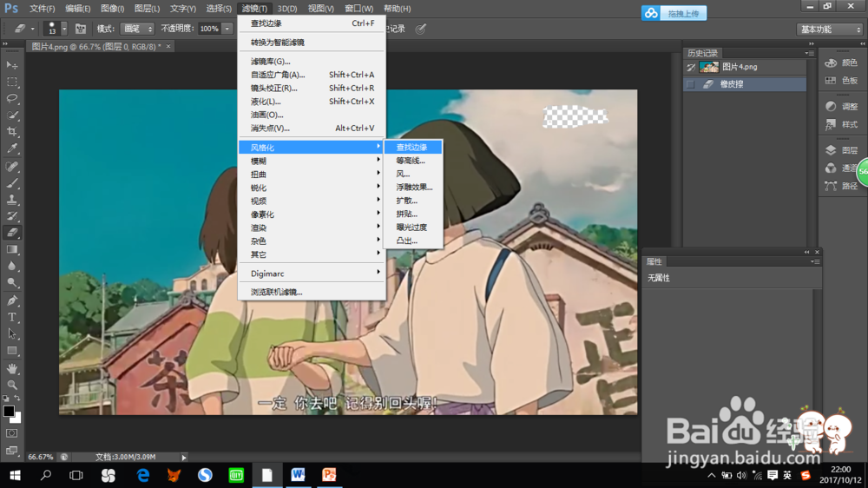Click the background color swatch

coord(17,419)
